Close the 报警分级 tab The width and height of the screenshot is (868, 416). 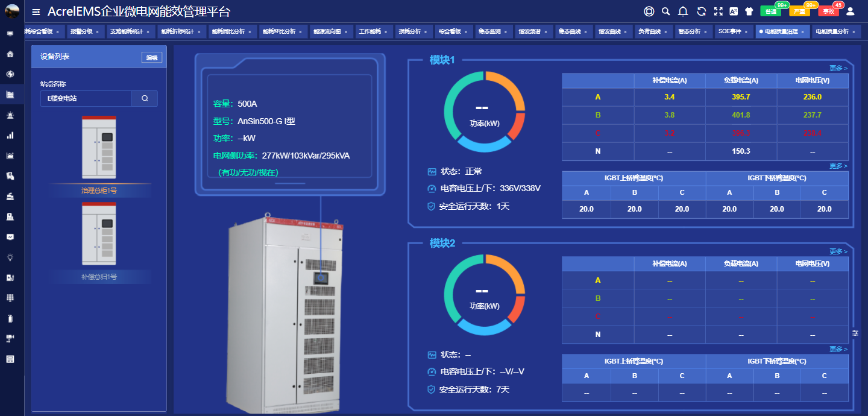coord(96,31)
